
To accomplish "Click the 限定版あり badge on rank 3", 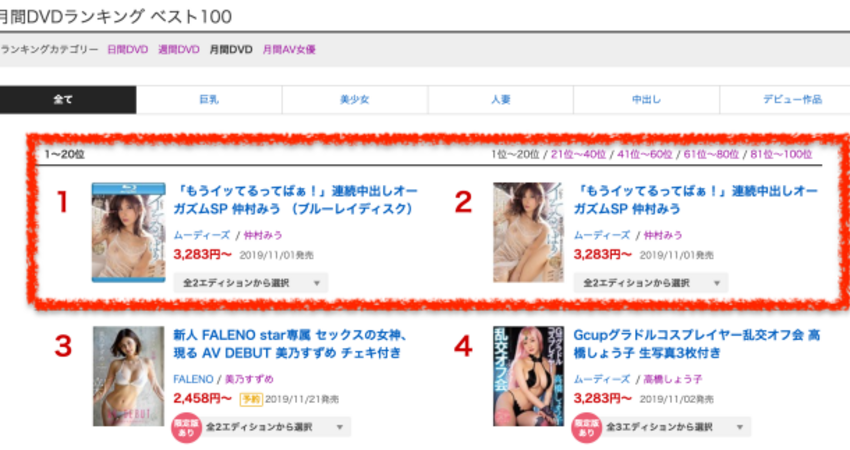I will (x=186, y=428).
